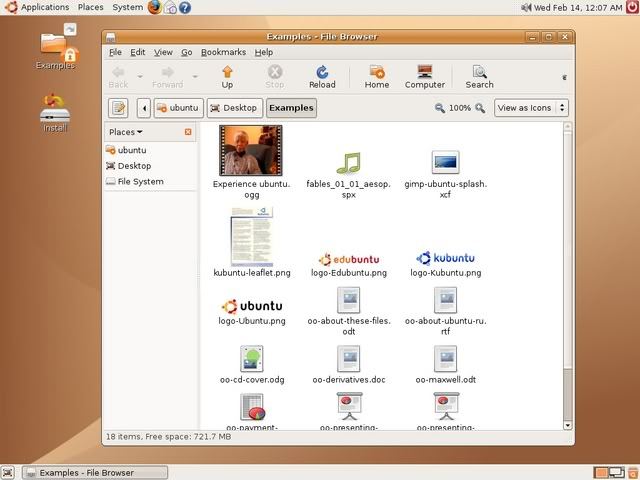Click the Reload toolbar icon
Image resolution: width=640 pixels, height=480 pixels.
coord(322,72)
